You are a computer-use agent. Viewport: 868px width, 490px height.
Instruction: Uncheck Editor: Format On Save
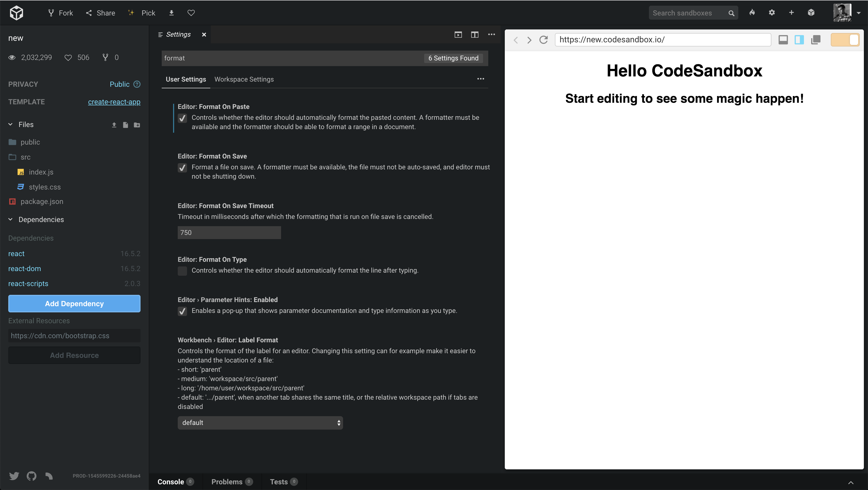(182, 168)
